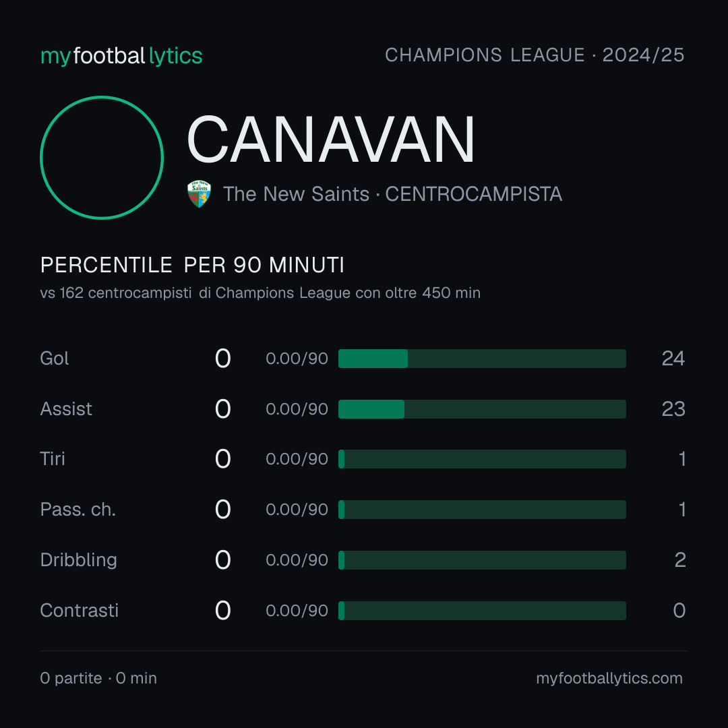Click the Contrasti stat label
The width and height of the screenshot is (728, 728).
coord(80,611)
